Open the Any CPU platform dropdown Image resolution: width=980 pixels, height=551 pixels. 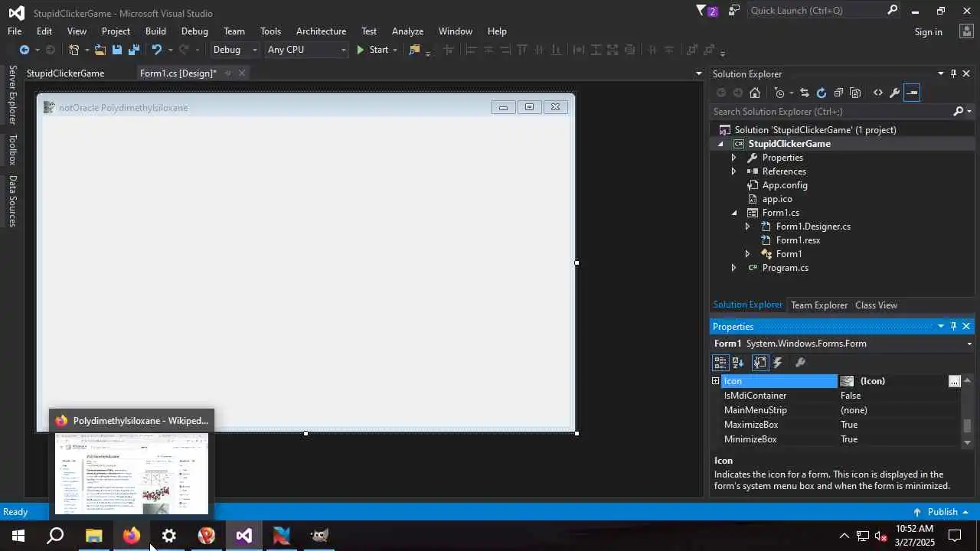point(306,50)
